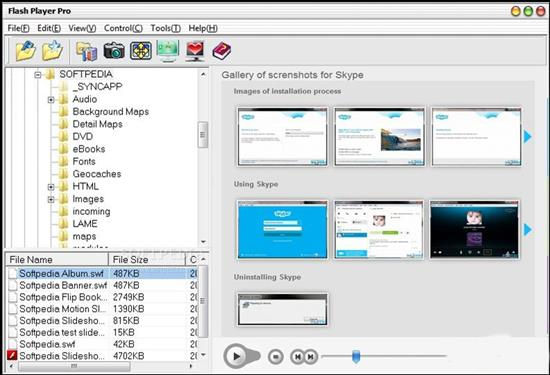The image size is (550, 375).
Task: Click the 815KB file size cell
Action: click(x=126, y=321)
